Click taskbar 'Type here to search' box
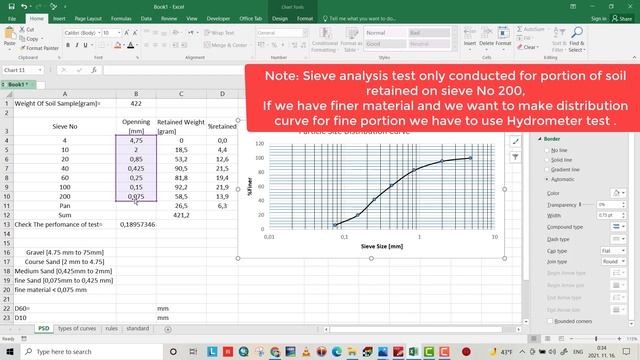The height and width of the screenshot is (360, 640). [x=91, y=351]
